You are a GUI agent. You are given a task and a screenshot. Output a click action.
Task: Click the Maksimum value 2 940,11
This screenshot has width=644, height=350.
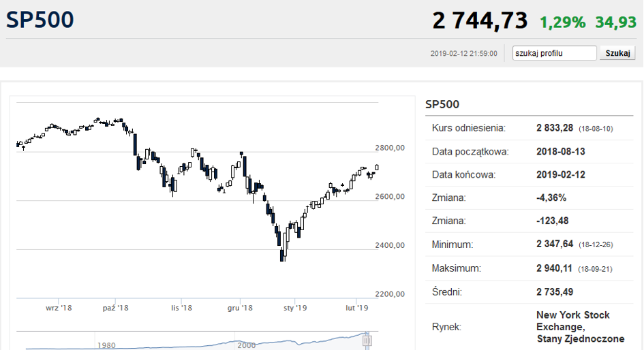(555, 268)
